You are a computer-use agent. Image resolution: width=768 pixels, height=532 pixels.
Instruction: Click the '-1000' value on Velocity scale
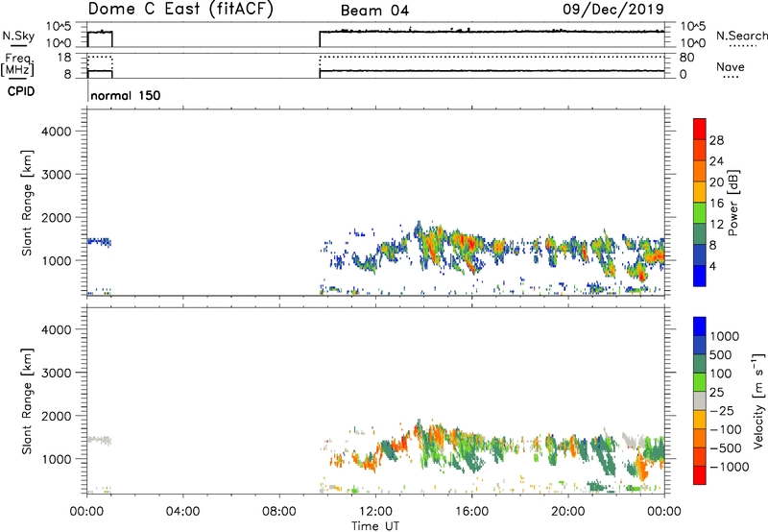click(730, 467)
